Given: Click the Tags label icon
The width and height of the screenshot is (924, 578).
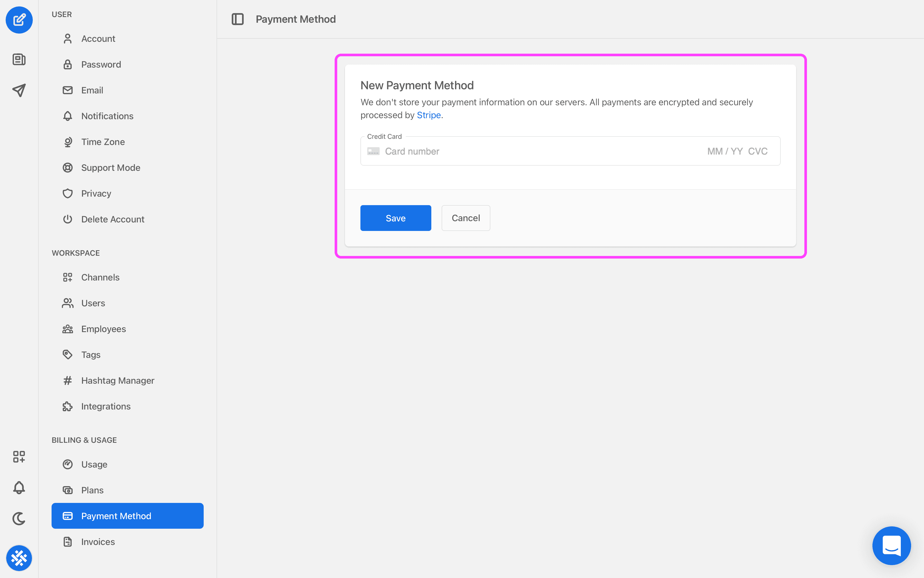Looking at the screenshot, I should pos(68,355).
